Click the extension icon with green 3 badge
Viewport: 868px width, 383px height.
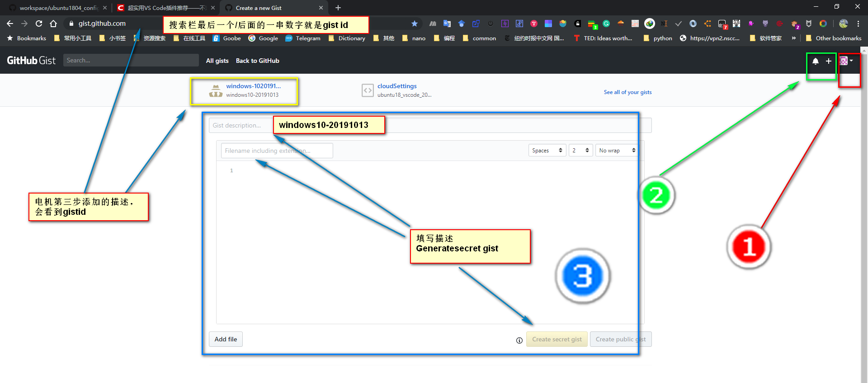tap(592, 24)
